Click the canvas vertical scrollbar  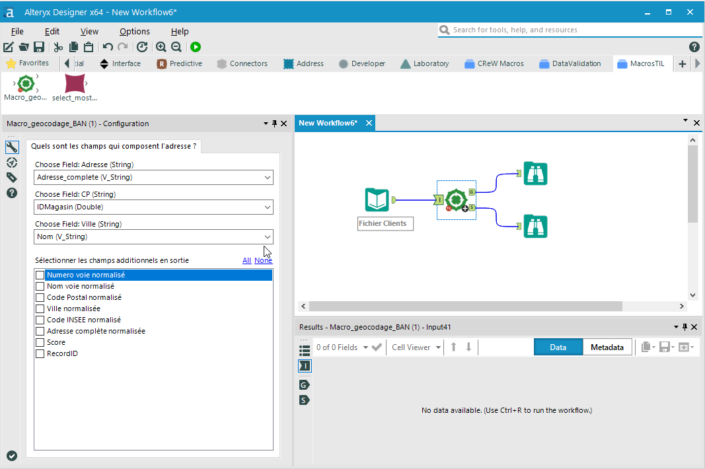[x=692, y=184]
